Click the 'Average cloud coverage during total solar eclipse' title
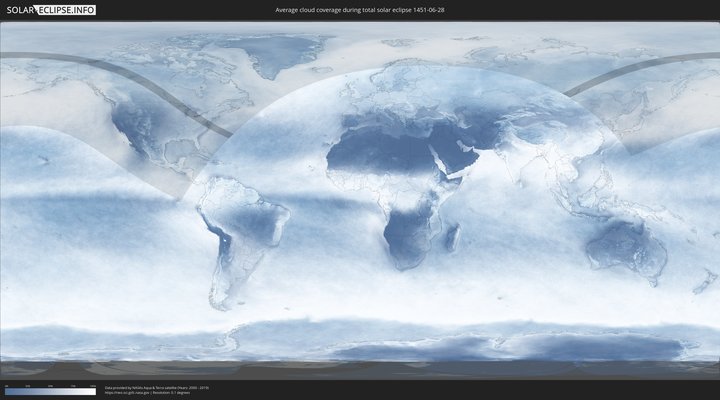The height and width of the screenshot is (400, 720). click(360, 10)
